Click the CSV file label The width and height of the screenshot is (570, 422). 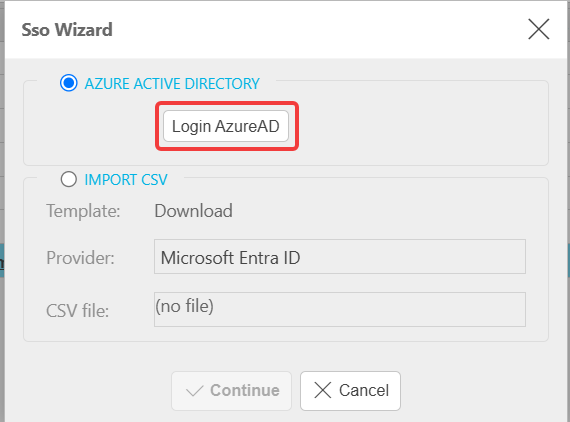77,311
